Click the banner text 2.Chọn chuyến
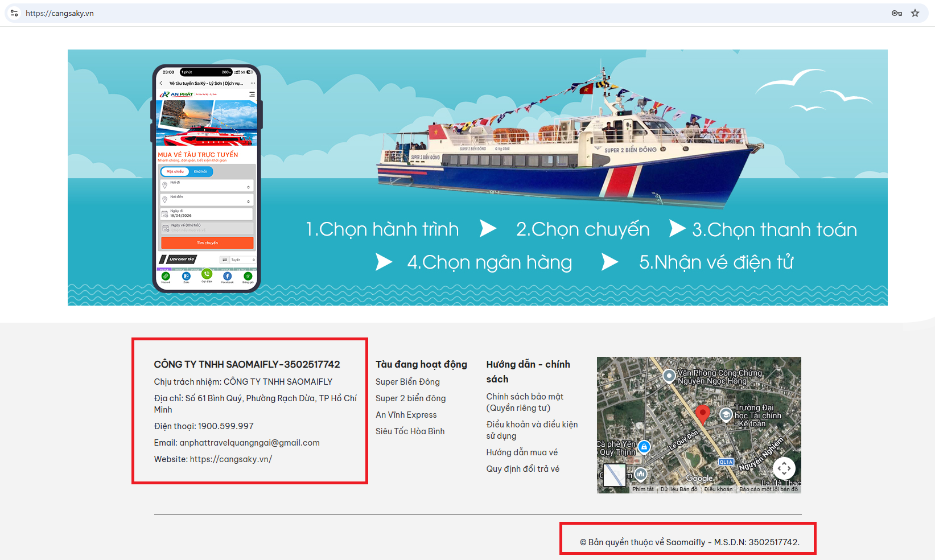This screenshot has height=560, width=935. pyautogui.click(x=583, y=229)
